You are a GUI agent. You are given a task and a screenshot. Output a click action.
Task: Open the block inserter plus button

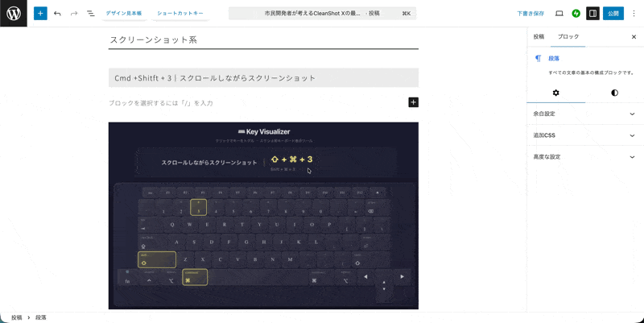pyautogui.click(x=40, y=14)
